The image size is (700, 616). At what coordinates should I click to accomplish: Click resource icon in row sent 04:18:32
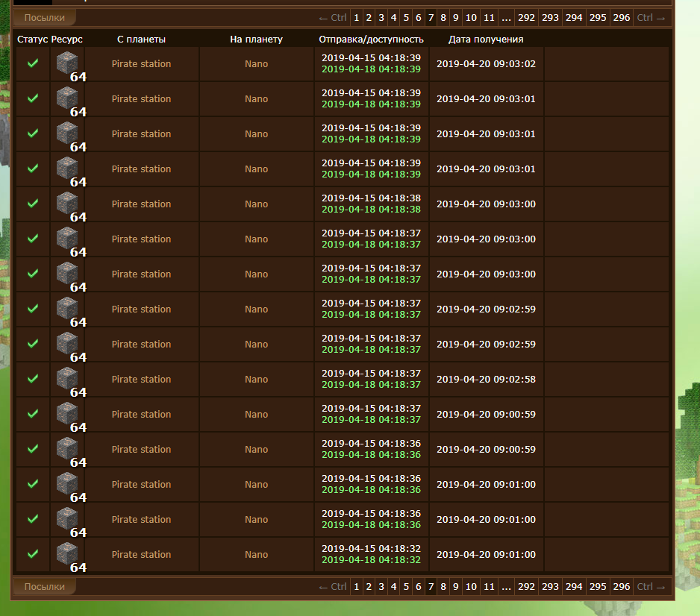[x=67, y=554]
